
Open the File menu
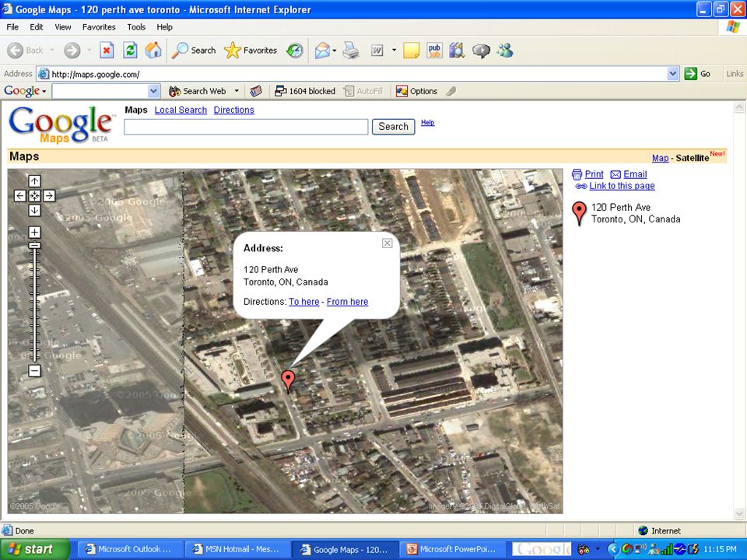click(x=12, y=27)
